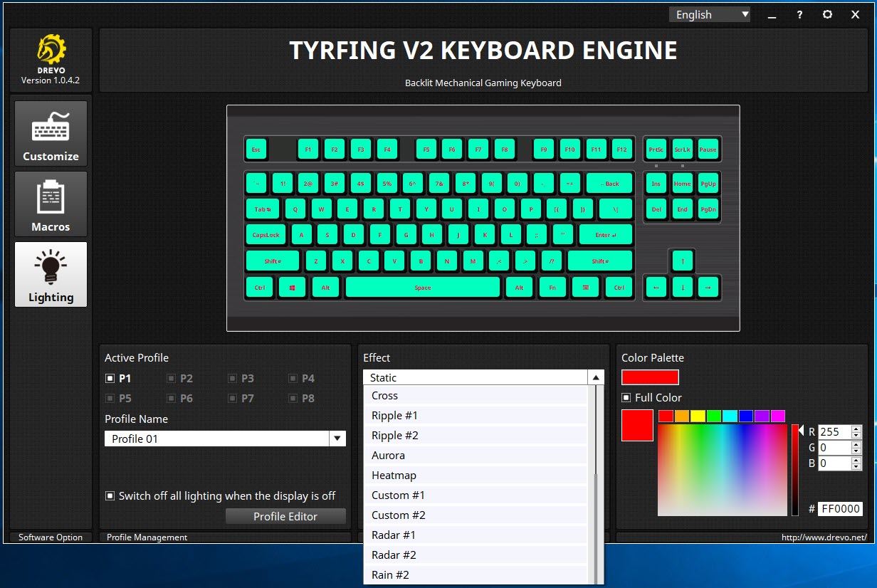
Task: Expand the Profile Name dropdown
Action: click(337, 439)
